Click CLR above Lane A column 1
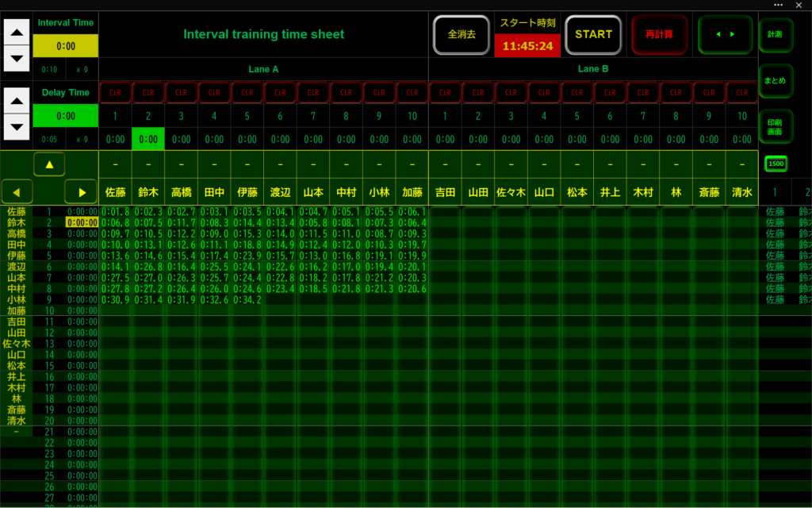The height and width of the screenshot is (508, 812). (115, 92)
